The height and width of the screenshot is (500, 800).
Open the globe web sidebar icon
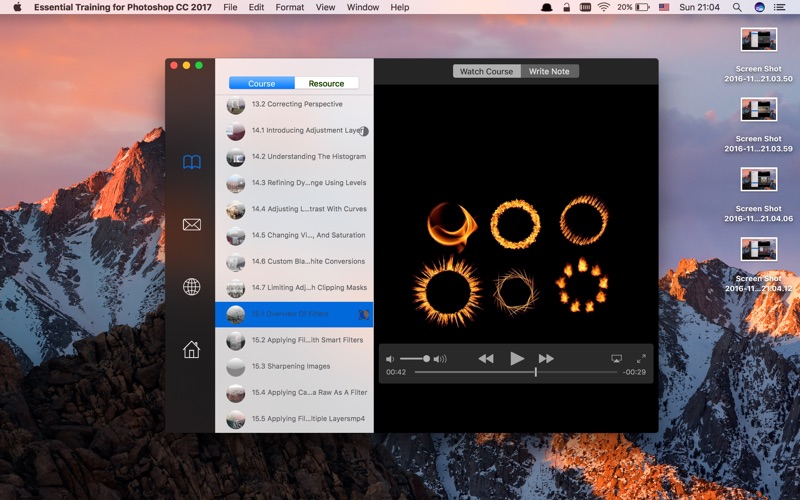pyautogui.click(x=192, y=287)
